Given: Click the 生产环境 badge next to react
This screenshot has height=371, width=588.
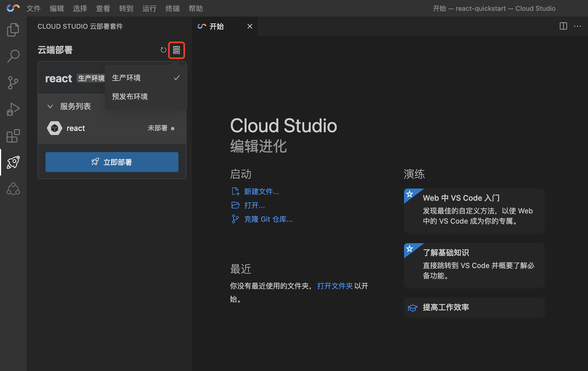Looking at the screenshot, I should pos(91,78).
